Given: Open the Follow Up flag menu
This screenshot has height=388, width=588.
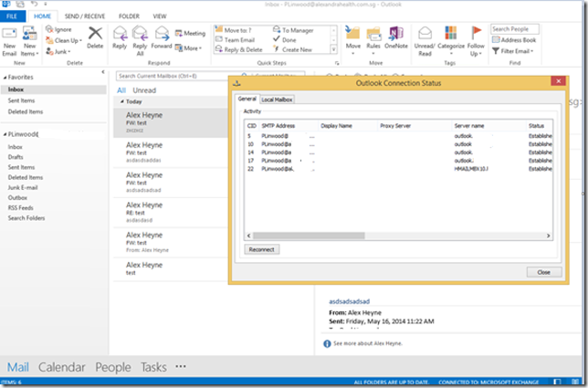Looking at the screenshot, I should click(x=476, y=41).
